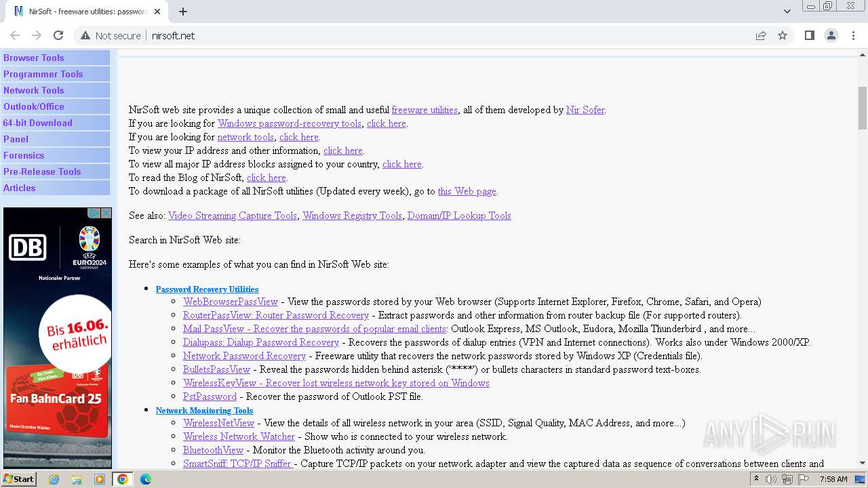
Task: Open WebBrowserPassView link
Action: point(231,302)
